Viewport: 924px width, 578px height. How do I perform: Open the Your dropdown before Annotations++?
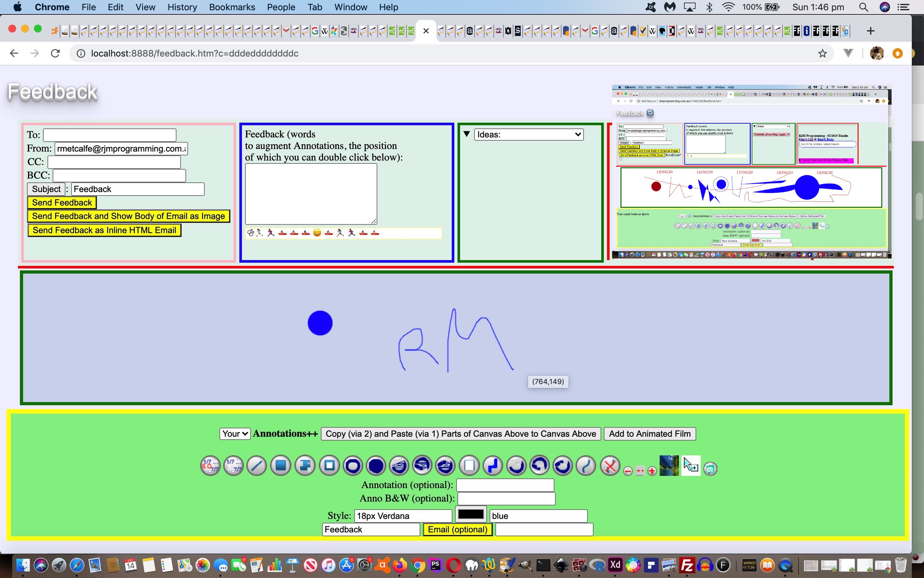[x=235, y=434]
